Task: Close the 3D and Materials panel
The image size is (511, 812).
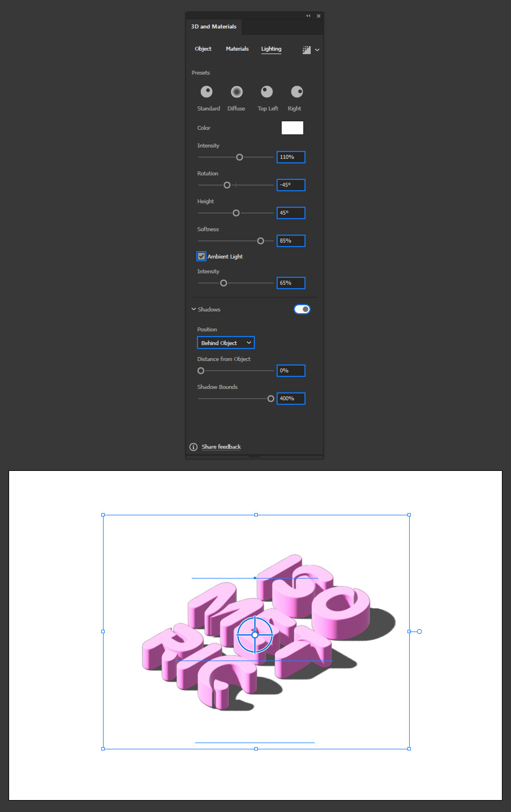Action: click(319, 16)
